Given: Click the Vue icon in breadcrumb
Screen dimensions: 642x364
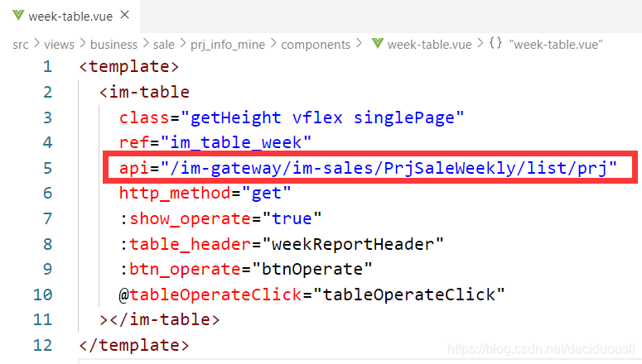Looking at the screenshot, I should tap(378, 43).
